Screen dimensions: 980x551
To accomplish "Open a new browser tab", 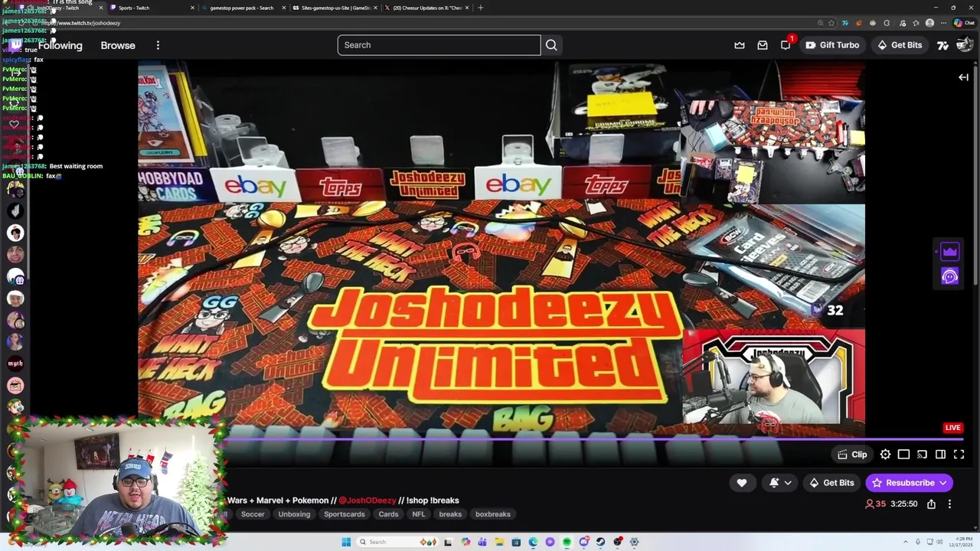I will [480, 8].
